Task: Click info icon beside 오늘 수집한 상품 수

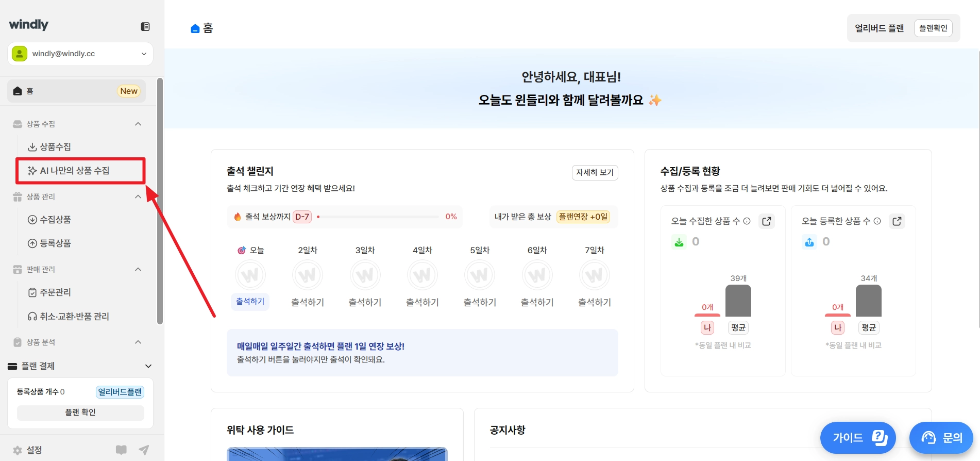Action: click(x=747, y=221)
